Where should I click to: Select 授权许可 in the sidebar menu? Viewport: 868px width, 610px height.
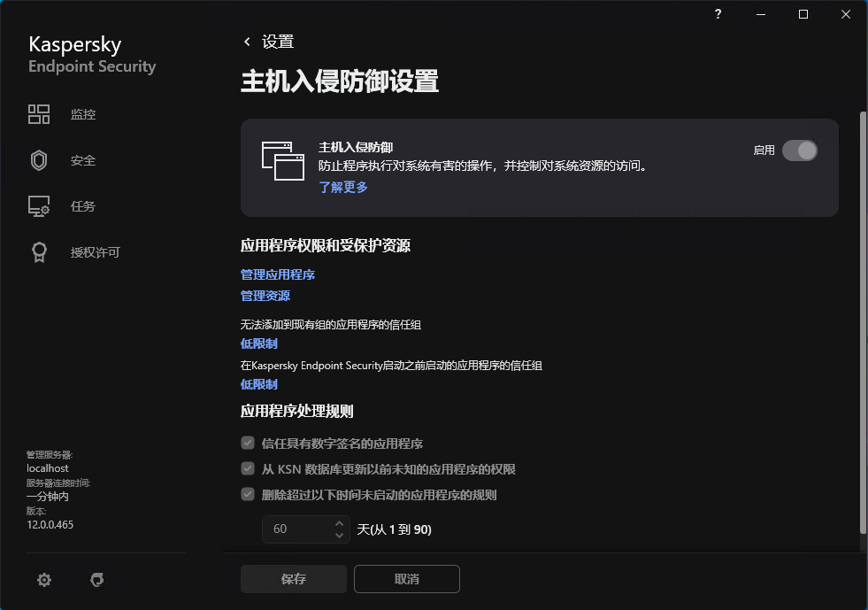point(96,252)
